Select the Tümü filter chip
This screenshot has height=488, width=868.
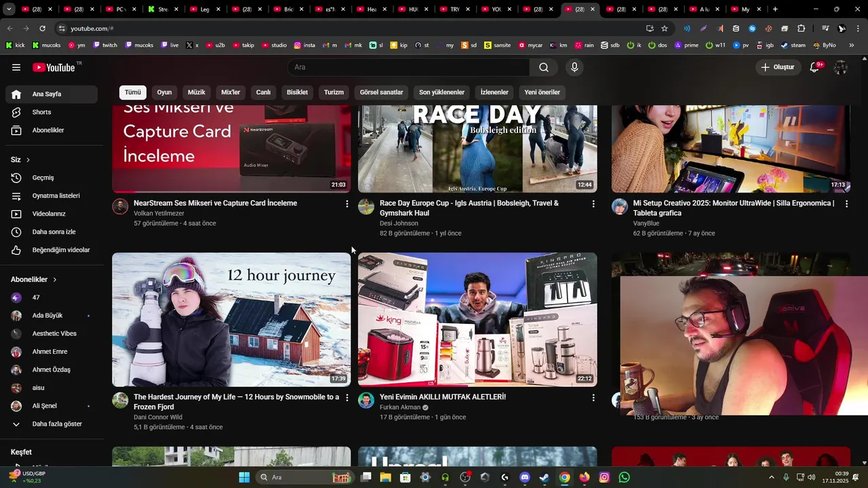tap(133, 92)
